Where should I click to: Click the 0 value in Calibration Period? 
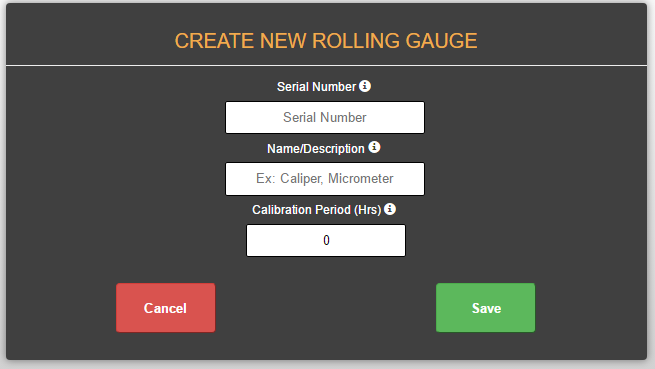coord(326,240)
